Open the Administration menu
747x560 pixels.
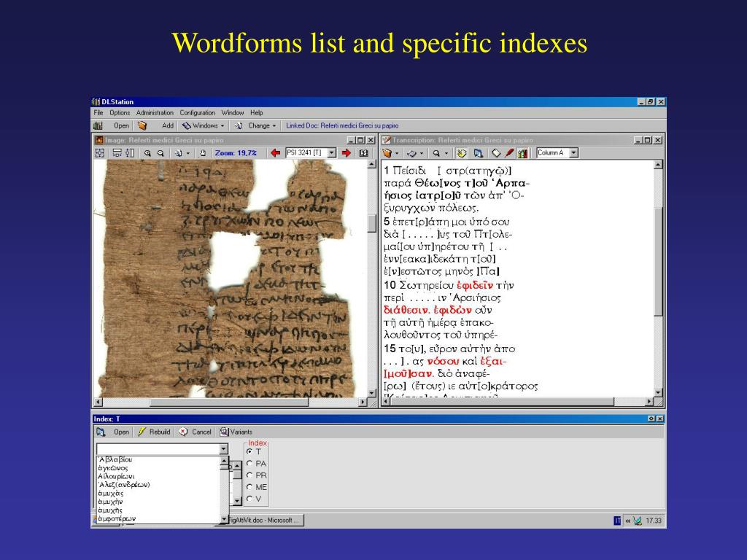tap(155, 113)
